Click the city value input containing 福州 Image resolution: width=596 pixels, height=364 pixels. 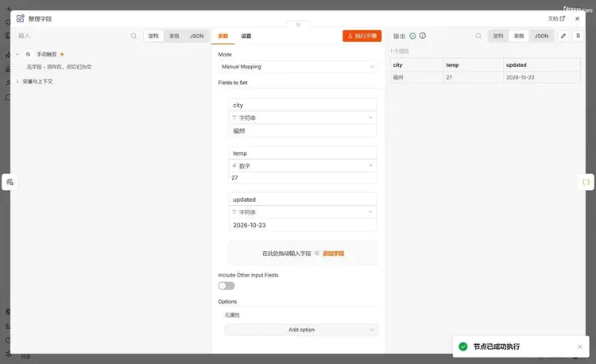click(x=302, y=130)
